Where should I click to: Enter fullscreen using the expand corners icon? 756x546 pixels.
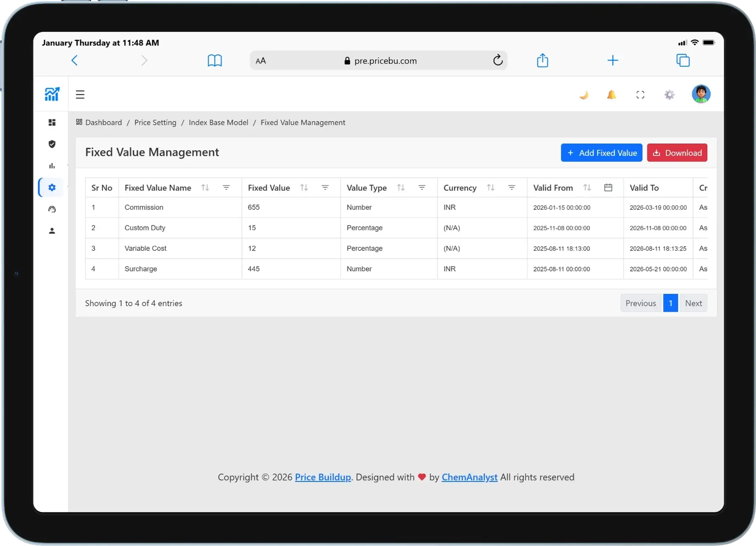(640, 94)
